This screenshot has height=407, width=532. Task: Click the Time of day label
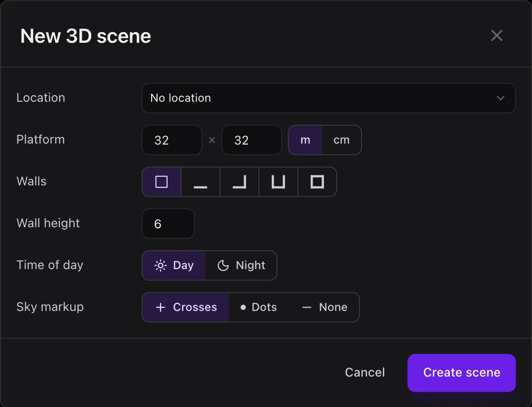[x=50, y=265]
